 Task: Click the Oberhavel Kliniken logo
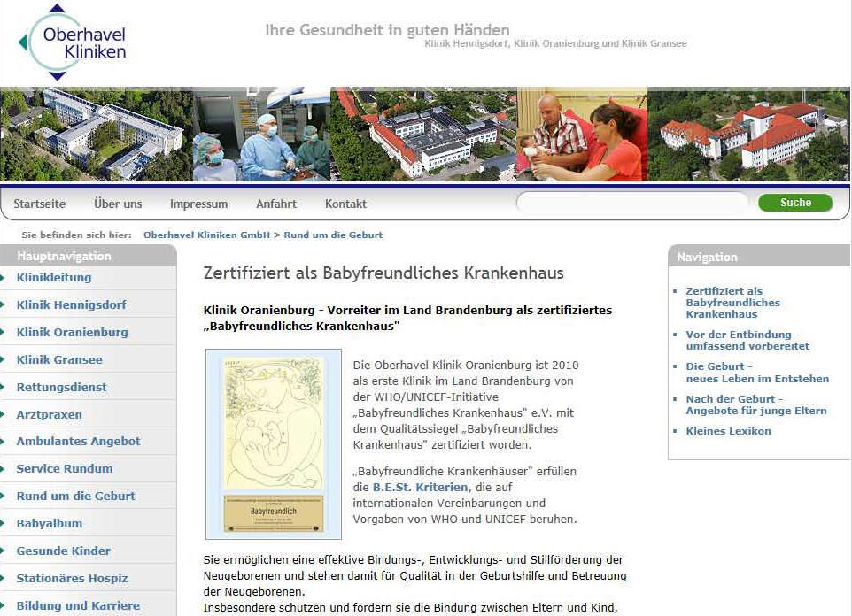[x=73, y=42]
